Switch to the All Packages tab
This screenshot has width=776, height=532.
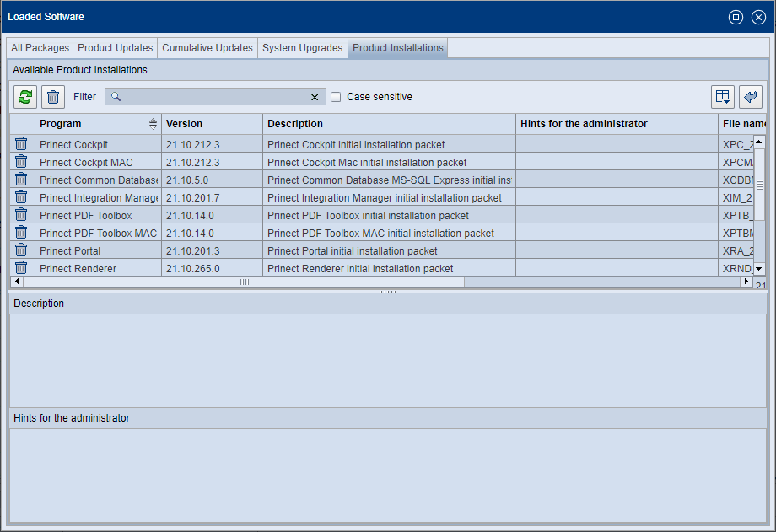[x=39, y=48]
